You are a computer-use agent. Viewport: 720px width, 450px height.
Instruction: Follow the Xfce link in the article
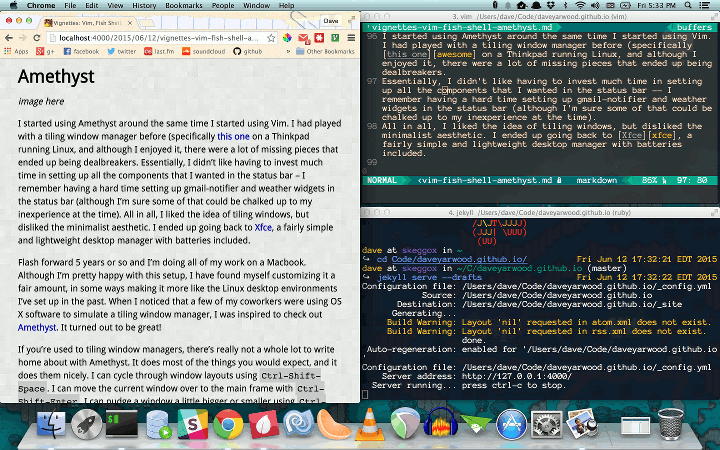tap(263, 227)
